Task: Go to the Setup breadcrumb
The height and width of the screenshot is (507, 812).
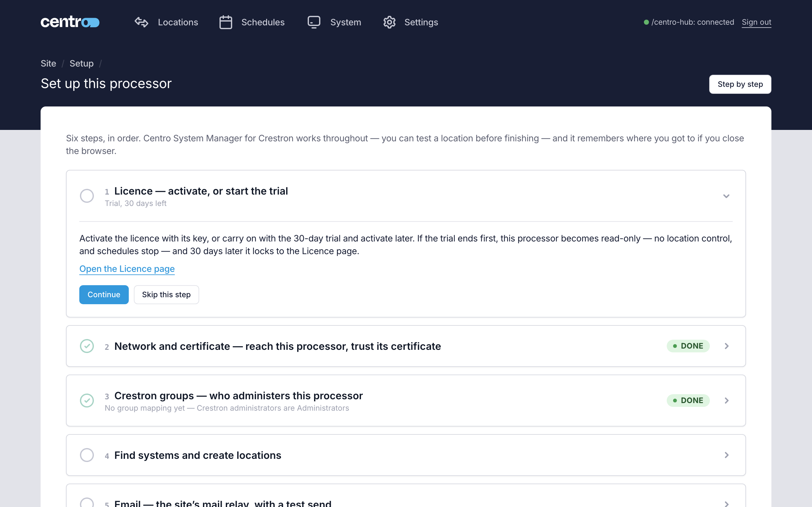Action: (x=82, y=63)
